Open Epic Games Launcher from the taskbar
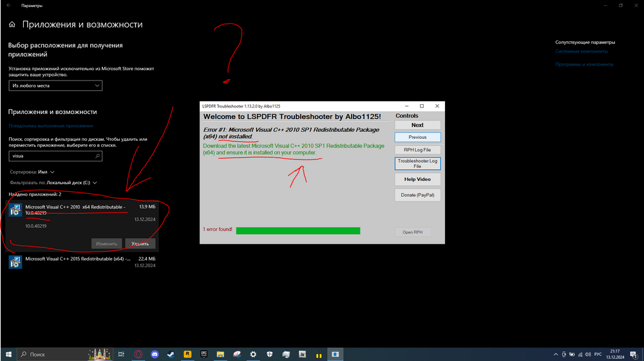The width and height of the screenshot is (644, 361). pyautogui.click(x=204, y=355)
